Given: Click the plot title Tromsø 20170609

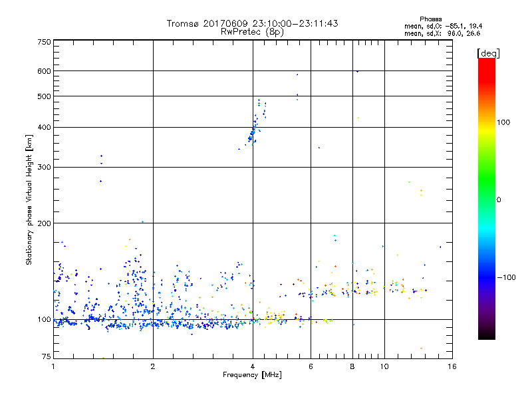Looking at the screenshot, I should 252,23.
